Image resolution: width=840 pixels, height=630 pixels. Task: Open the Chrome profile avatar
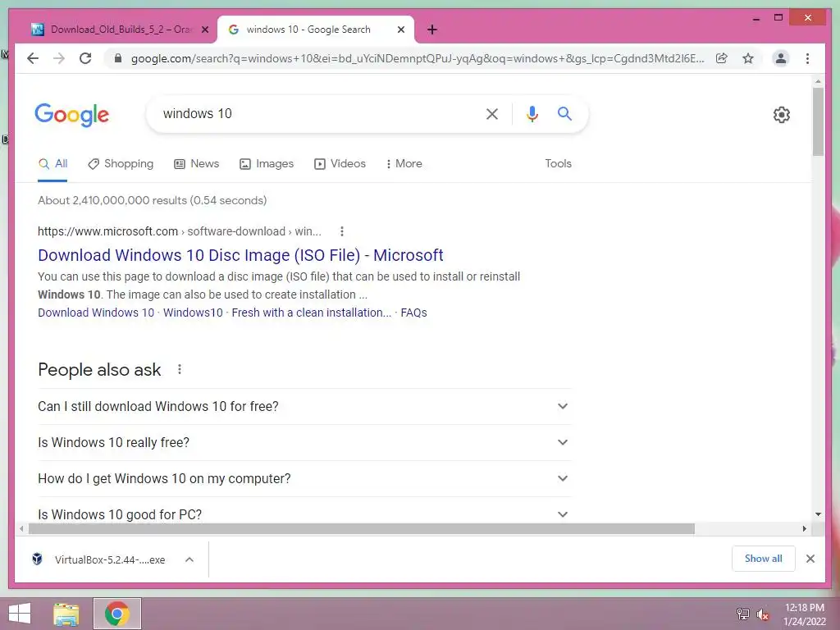tap(781, 58)
